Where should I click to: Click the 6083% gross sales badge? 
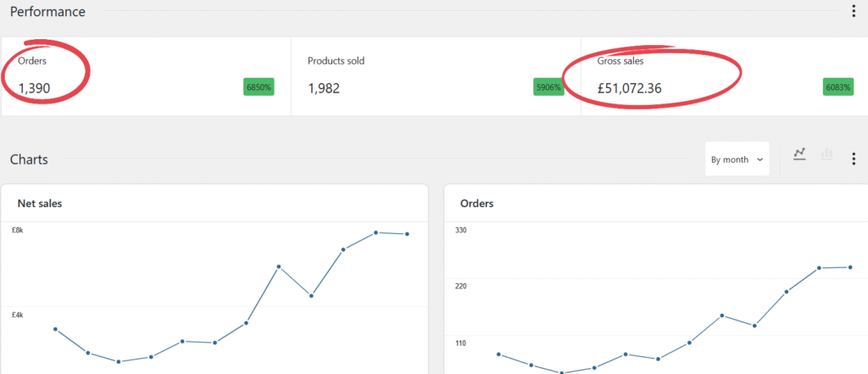tap(838, 87)
